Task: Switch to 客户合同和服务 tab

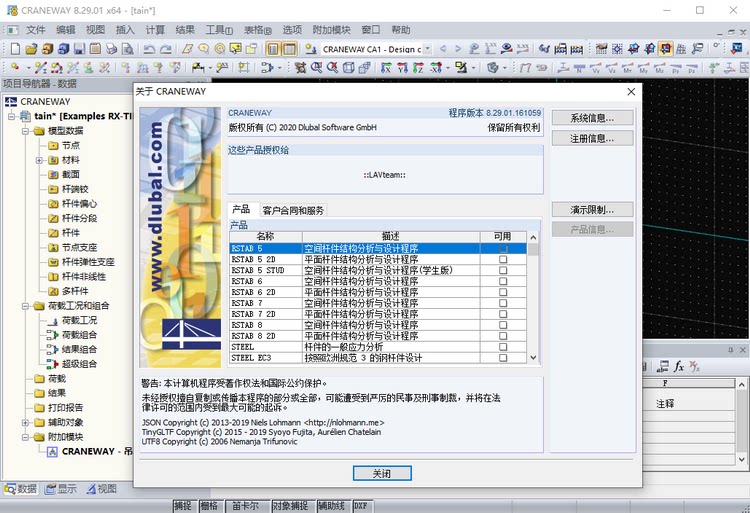Action: (293, 210)
